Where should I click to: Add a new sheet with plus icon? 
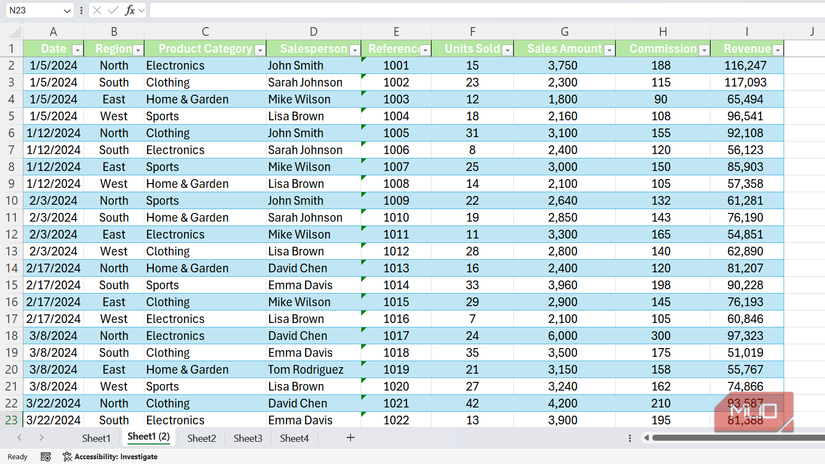pyautogui.click(x=350, y=438)
